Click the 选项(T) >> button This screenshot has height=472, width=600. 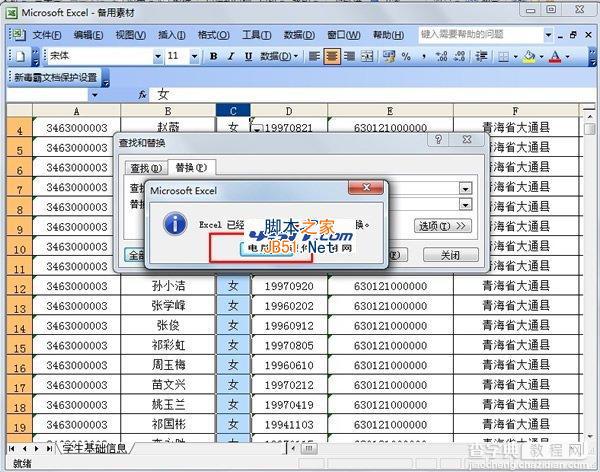point(442,226)
